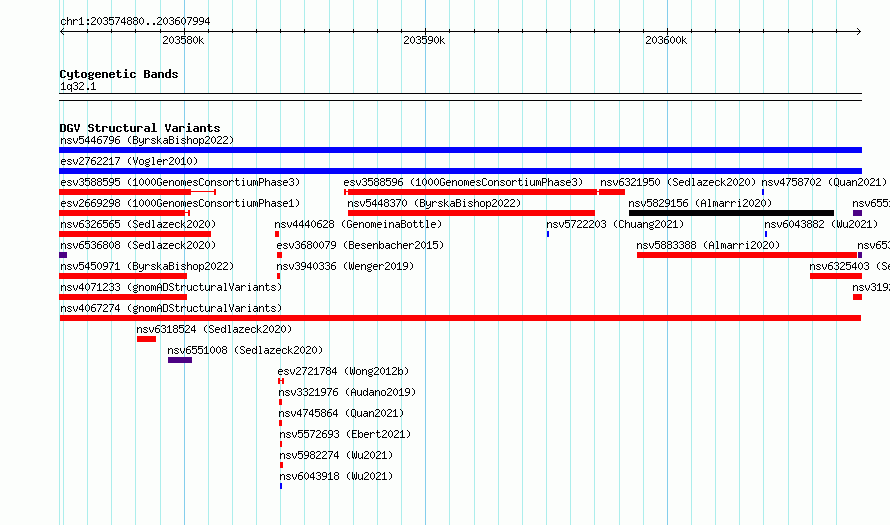
Task: Click nsv6043882 (Wu2021) label
Action: point(821,224)
